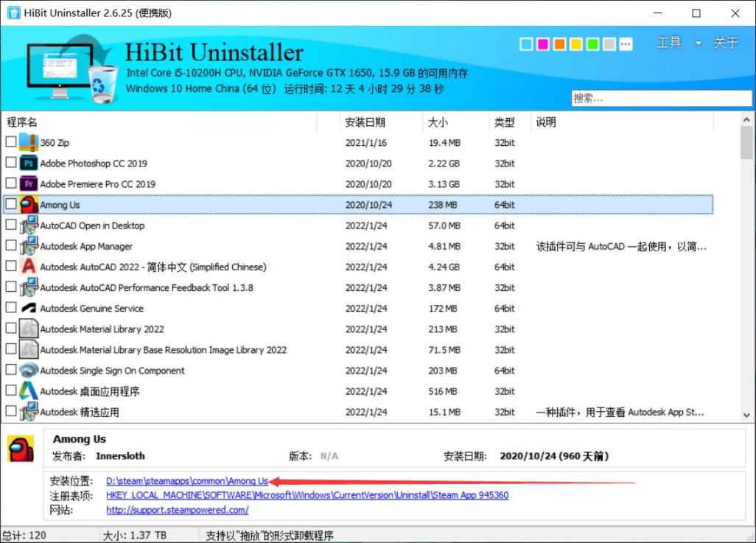
Task: Click the HiBit window title bar icon
Action: (13, 13)
